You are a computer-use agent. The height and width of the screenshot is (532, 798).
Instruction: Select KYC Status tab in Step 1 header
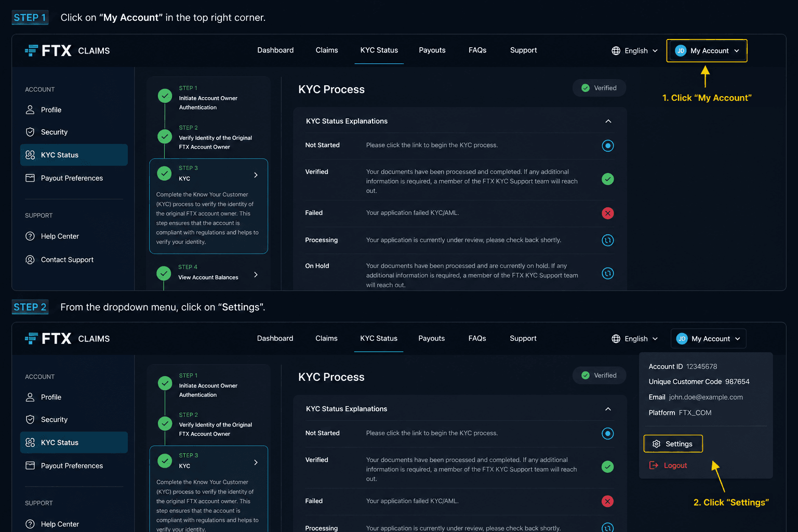tap(379, 50)
